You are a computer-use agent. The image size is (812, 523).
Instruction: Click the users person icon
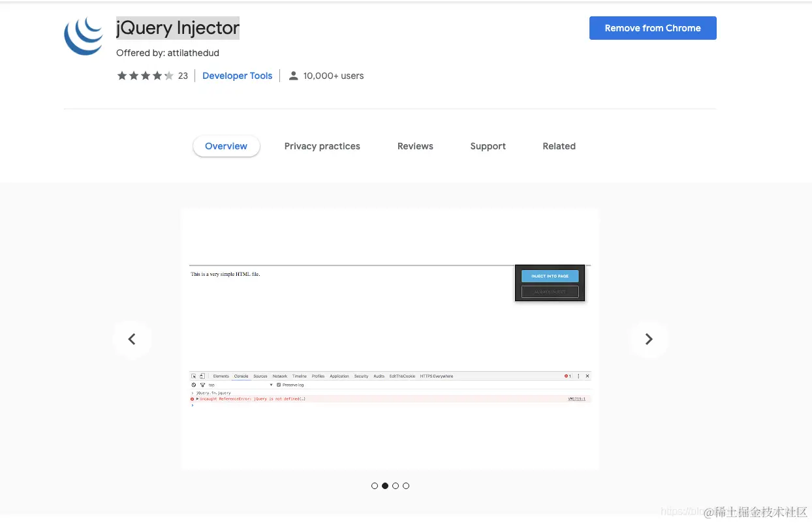[x=294, y=76]
